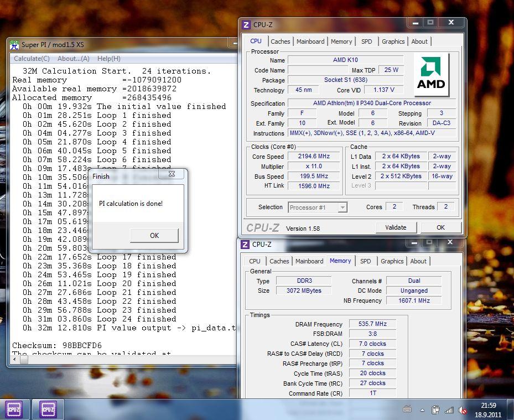
Task: Switch to Graphics tab in top CPU-Z
Action: click(x=393, y=42)
